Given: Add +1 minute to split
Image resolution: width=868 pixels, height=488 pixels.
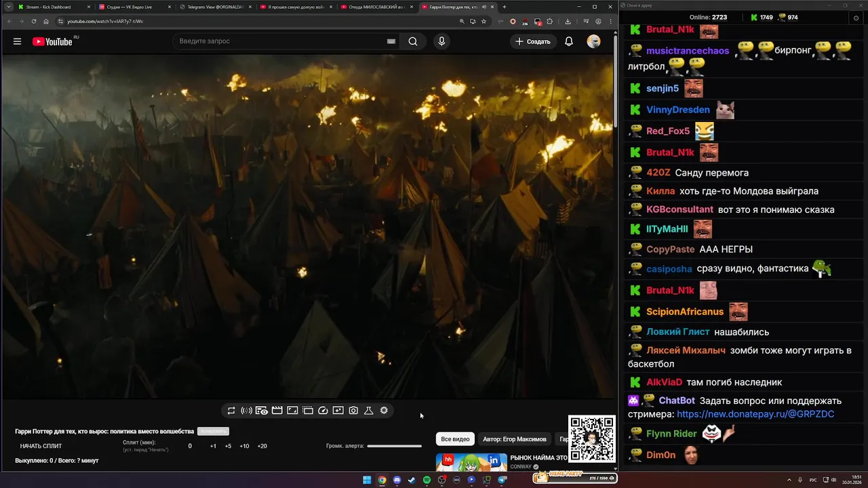Looking at the screenshot, I should click(213, 446).
